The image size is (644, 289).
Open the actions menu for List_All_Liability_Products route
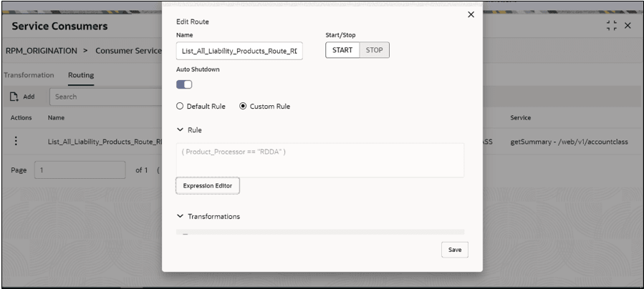pyautogui.click(x=16, y=141)
